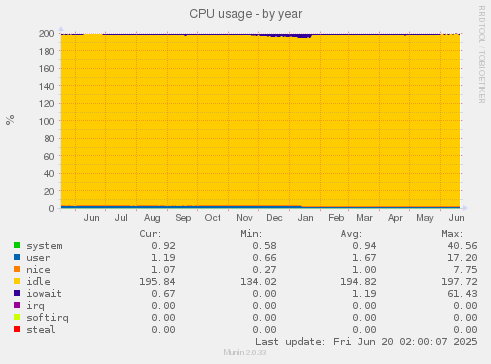
Task: Click idle average value 194.82
Action: 358,282
